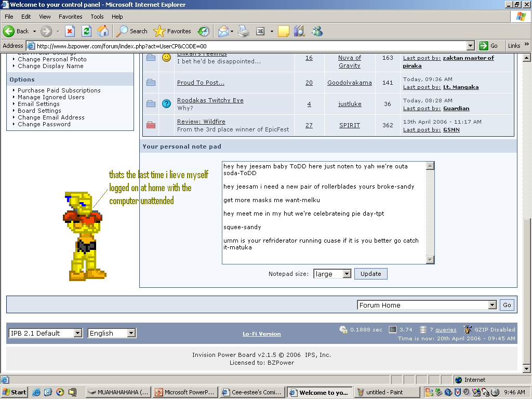Open the Manage Ignored Users link

point(51,97)
